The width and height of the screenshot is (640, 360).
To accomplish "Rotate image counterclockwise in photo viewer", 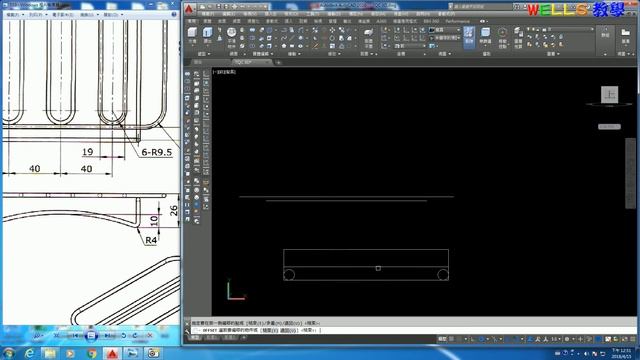I will pyautogui.click(x=124, y=336).
